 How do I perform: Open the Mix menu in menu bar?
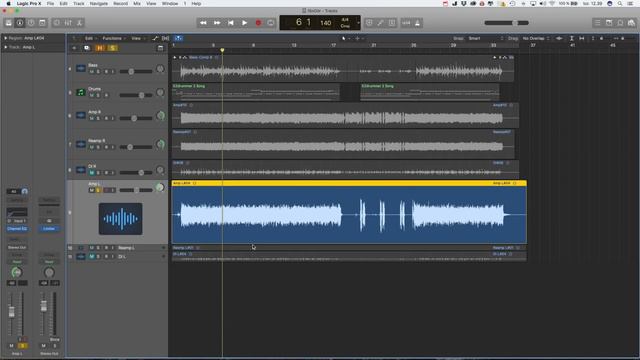(x=137, y=3)
